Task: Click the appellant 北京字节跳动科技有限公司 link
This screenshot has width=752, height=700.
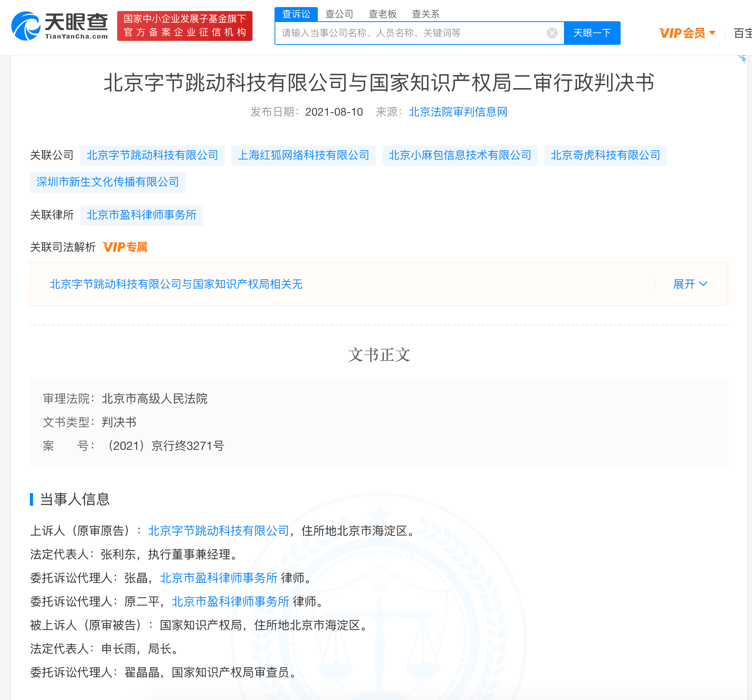Action: [218, 531]
